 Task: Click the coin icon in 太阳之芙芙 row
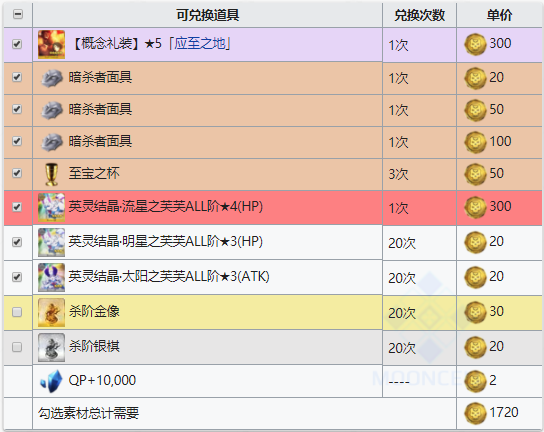click(475, 277)
